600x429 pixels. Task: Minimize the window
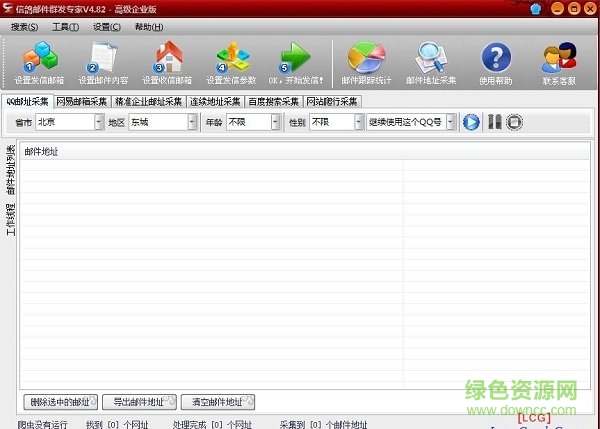557,8
